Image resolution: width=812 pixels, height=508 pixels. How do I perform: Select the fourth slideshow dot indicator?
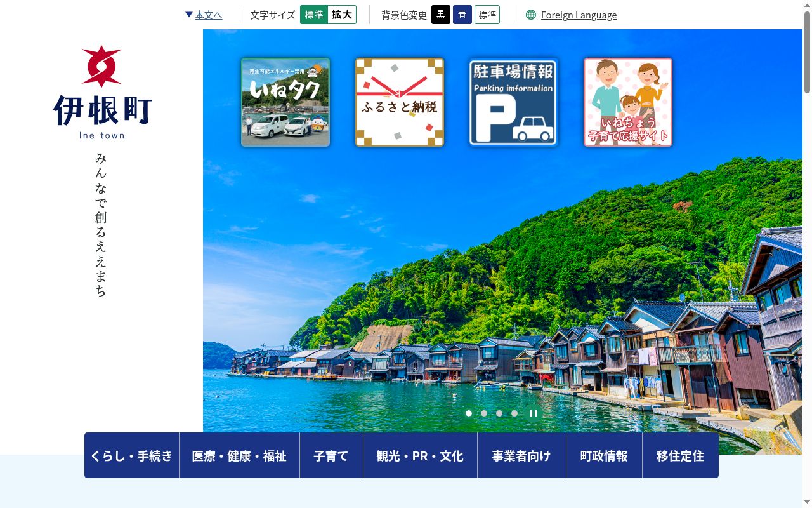click(x=514, y=413)
